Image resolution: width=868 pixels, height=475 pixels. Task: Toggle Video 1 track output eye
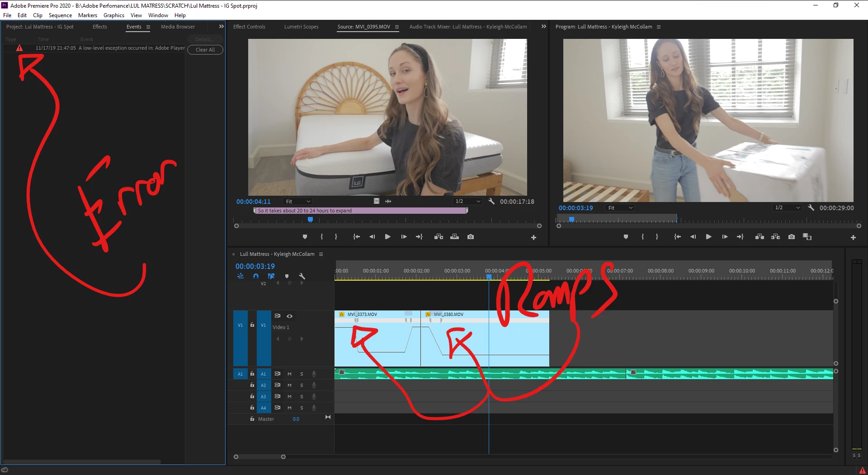pyautogui.click(x=289, y=316)
